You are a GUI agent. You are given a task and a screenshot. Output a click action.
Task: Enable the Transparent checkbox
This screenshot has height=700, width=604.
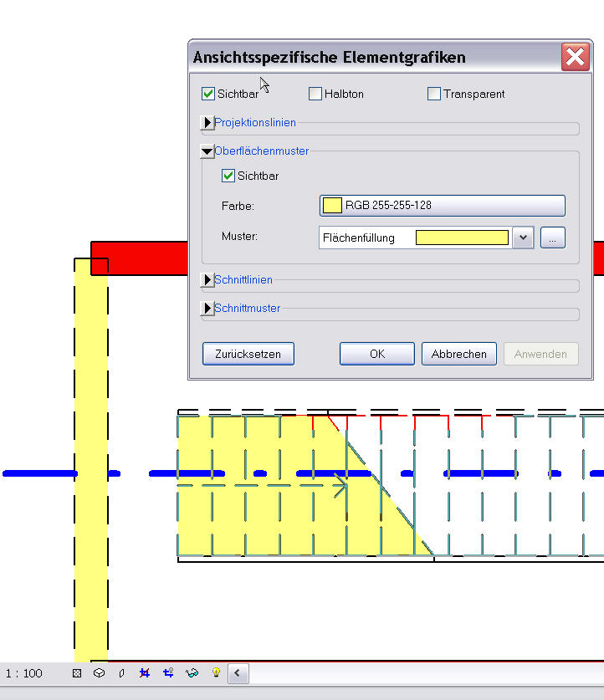pos(434,94)
